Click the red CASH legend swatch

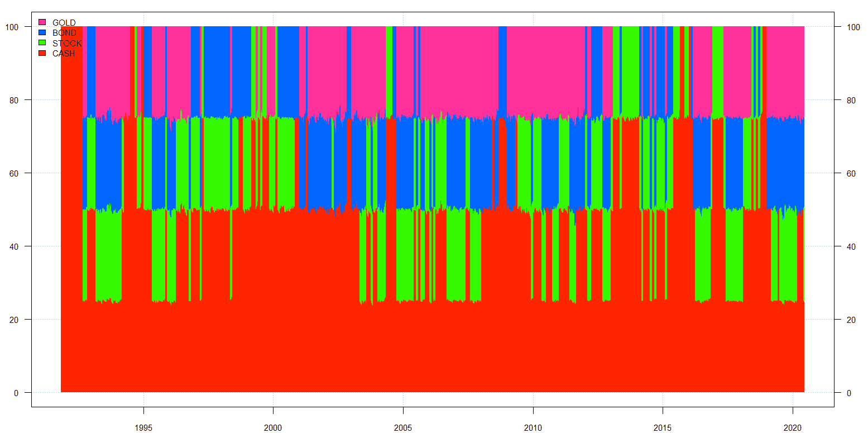[42, 54]
